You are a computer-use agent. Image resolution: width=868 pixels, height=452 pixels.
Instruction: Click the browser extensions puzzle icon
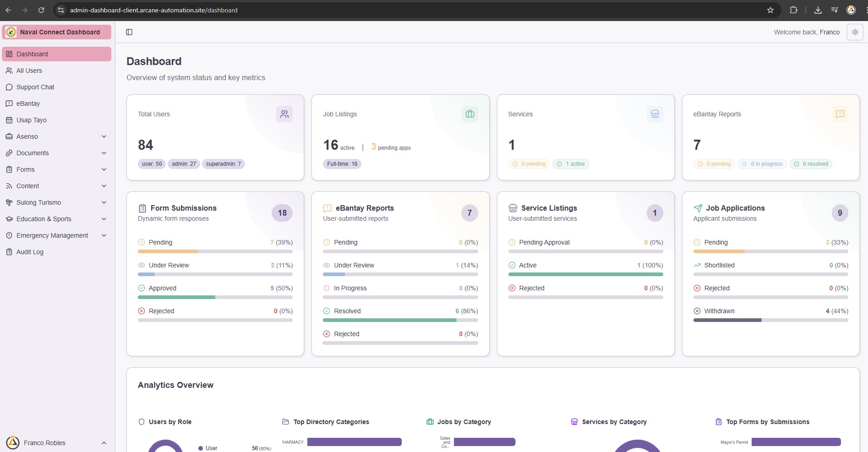coord(793,10)
